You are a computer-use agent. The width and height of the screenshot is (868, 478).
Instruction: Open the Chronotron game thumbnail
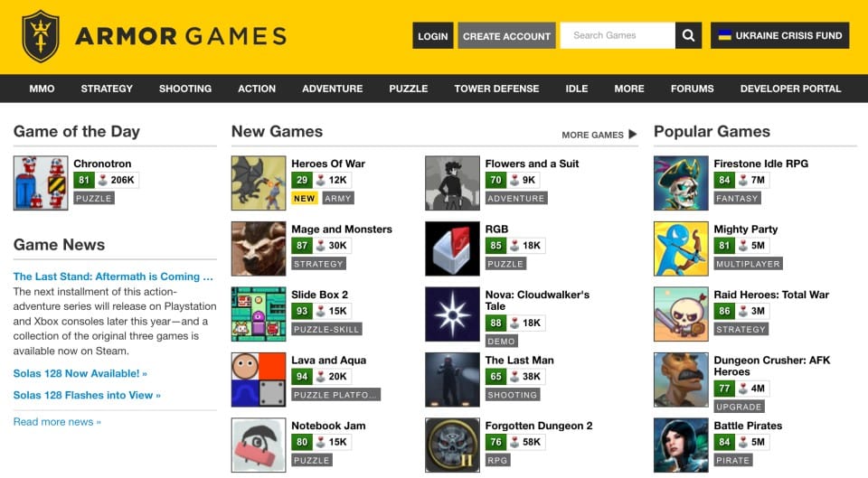click(41, 183)
